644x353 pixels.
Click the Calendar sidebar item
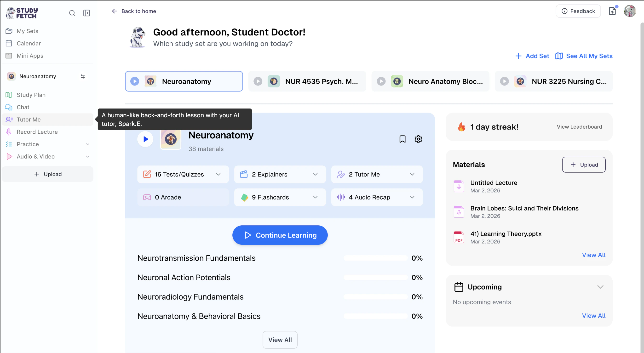pyautogui.click(x=29, y=44)
